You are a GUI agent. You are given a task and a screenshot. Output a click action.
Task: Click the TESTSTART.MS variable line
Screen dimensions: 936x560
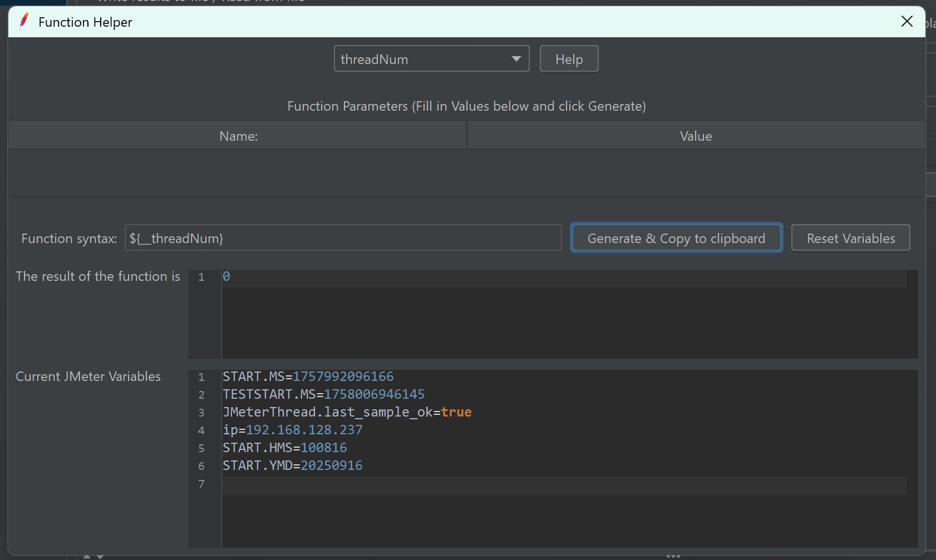click(323, 394)
